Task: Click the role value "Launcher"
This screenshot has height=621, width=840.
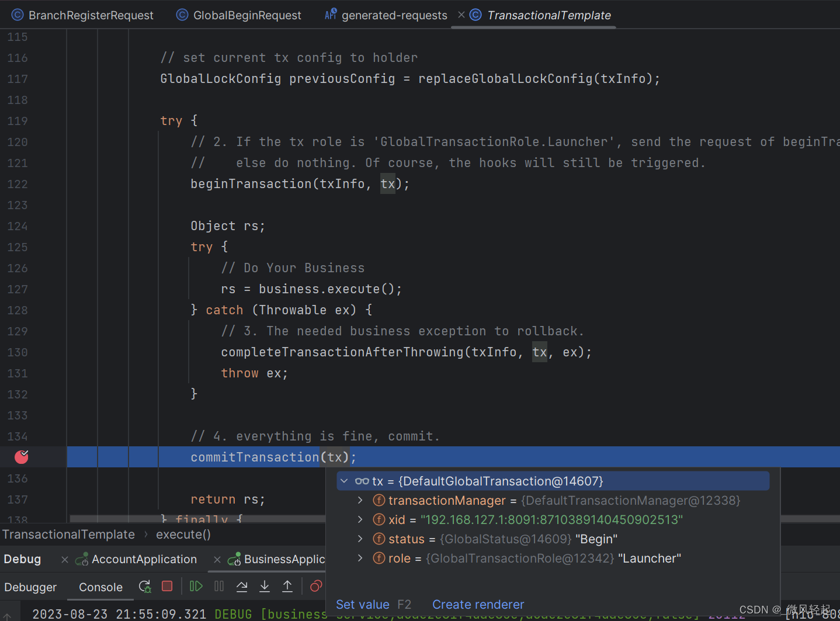Action: 650,558
